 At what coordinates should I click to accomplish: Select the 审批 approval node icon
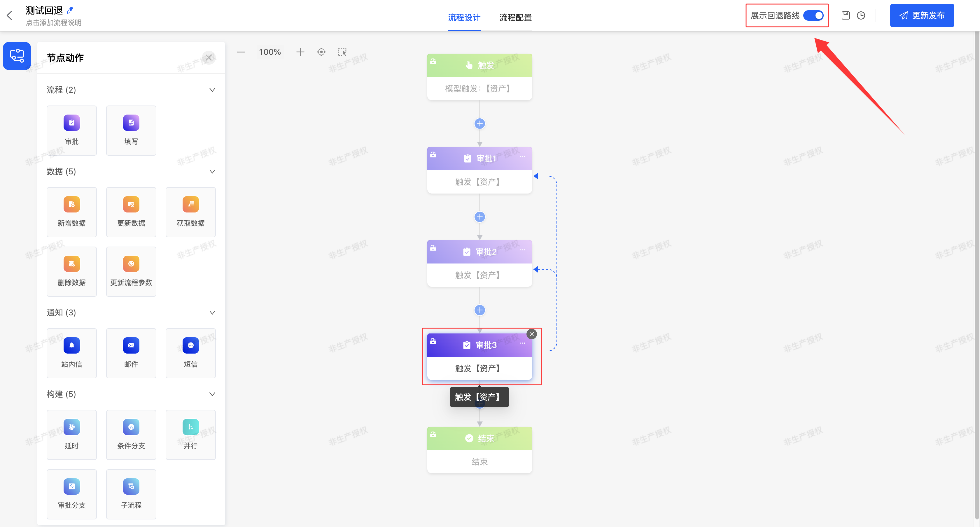point(71,123)
